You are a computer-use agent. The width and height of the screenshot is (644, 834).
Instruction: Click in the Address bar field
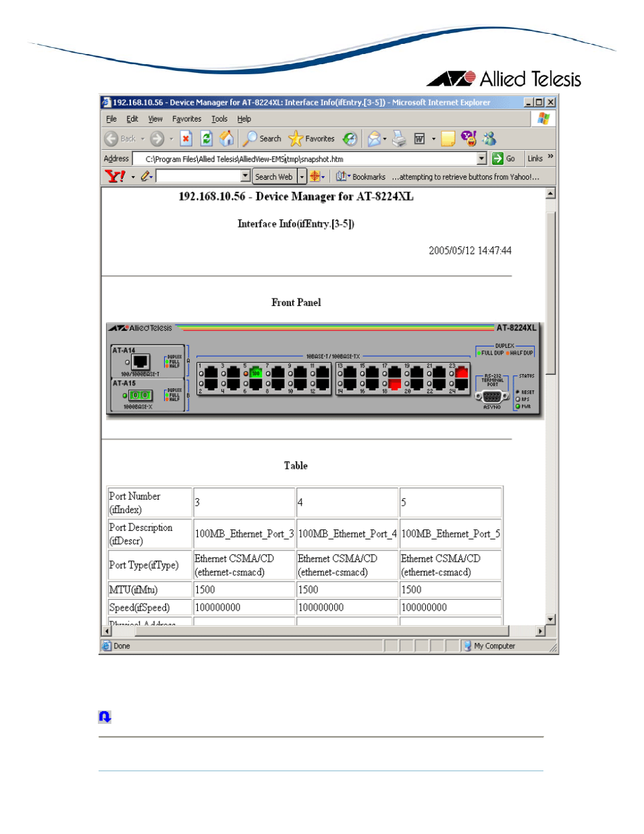tap(309, 159)
